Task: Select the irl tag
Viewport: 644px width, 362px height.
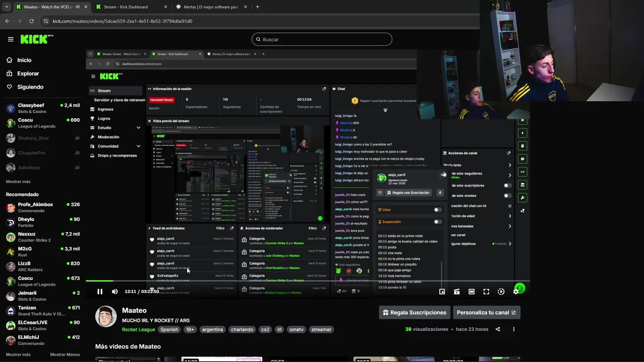Action: point(279,329)
